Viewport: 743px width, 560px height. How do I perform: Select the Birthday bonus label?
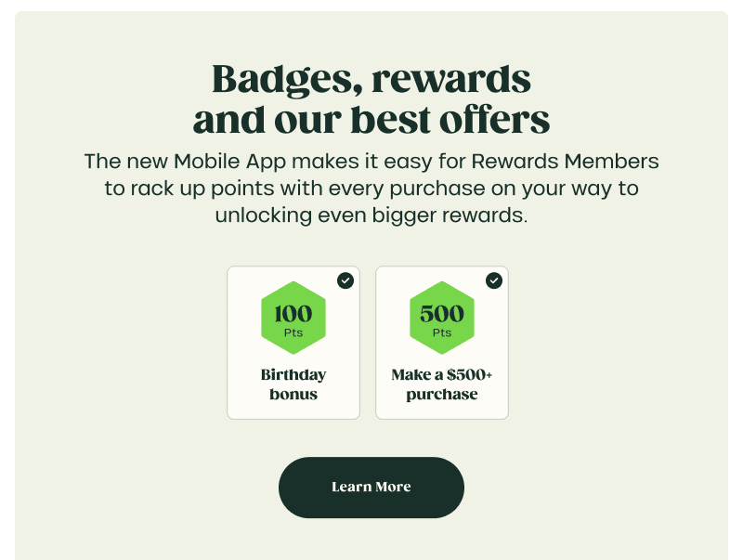293,384
